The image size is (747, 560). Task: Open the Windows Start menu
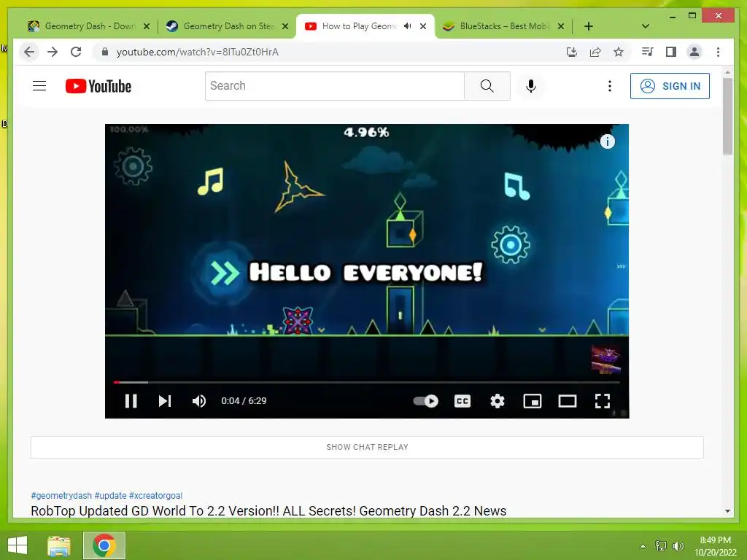pyautogui.click(x=18, y=545)
